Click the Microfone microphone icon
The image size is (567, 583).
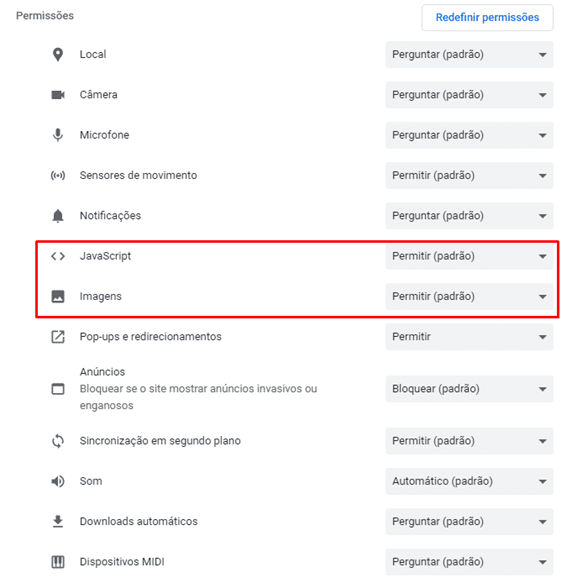click(x=58, y=135)
